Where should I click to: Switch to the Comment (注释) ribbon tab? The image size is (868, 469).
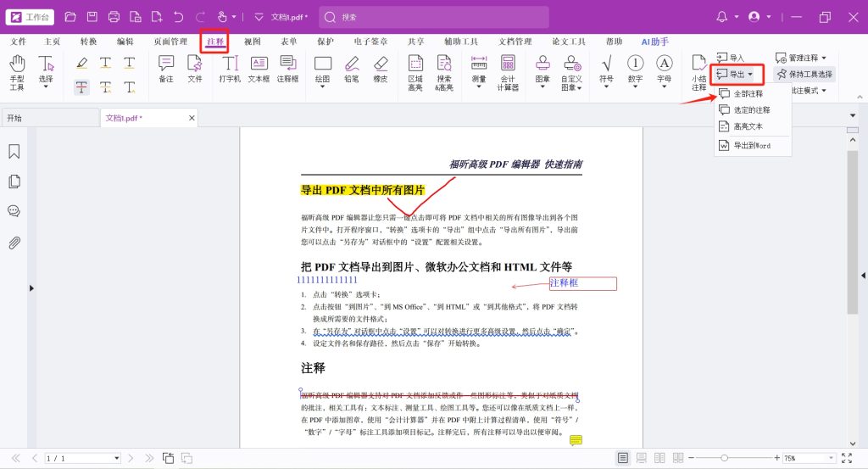(x=214, y=42)
